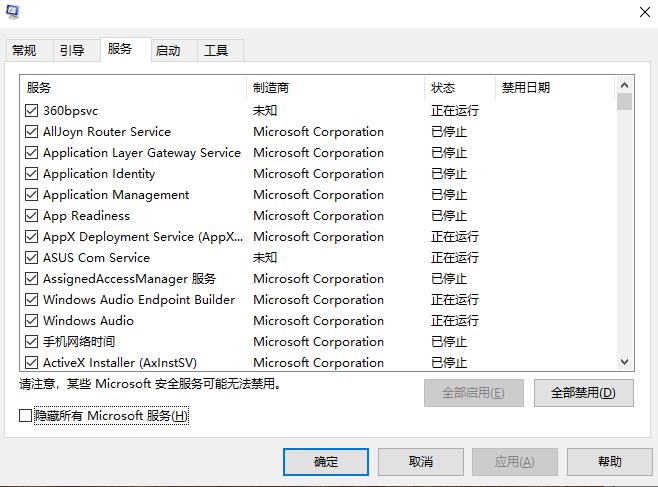Select the Application Identity service name
This screenshot has height=487, width=658.
pyautogui.click(x=99, y=174)
